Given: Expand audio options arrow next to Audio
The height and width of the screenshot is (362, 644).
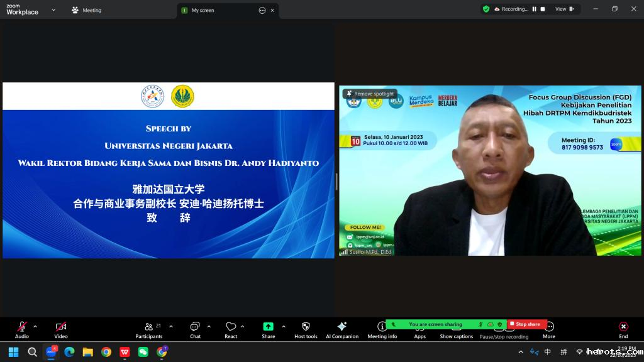Looking at the screenshot, I should point(35,326).
